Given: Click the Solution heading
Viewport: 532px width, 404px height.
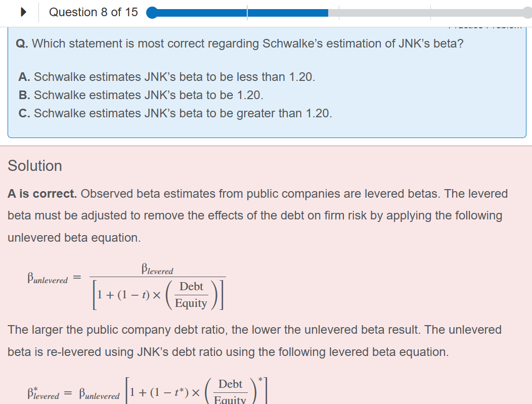Looking at the screenshot, I should (x=35, y=166).
